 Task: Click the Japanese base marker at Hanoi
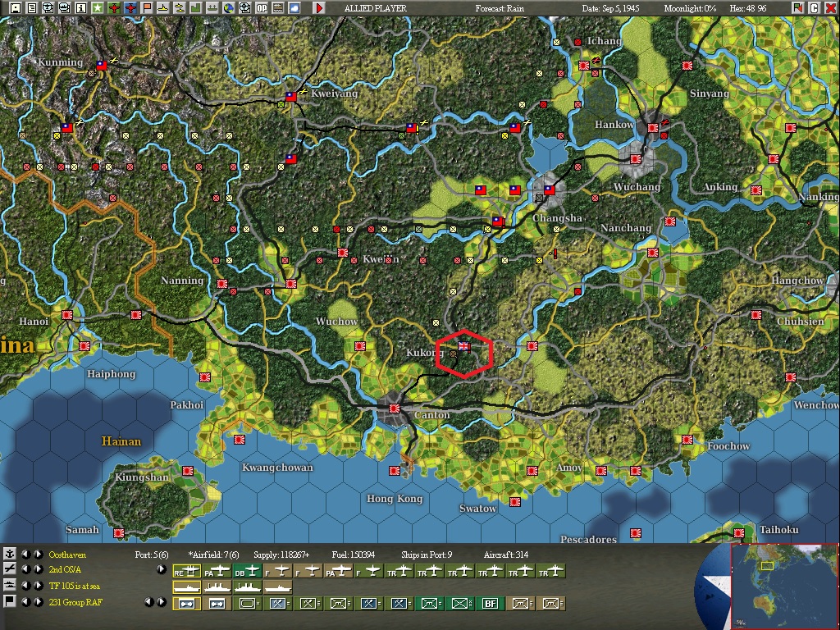click(x=67, y=315)
